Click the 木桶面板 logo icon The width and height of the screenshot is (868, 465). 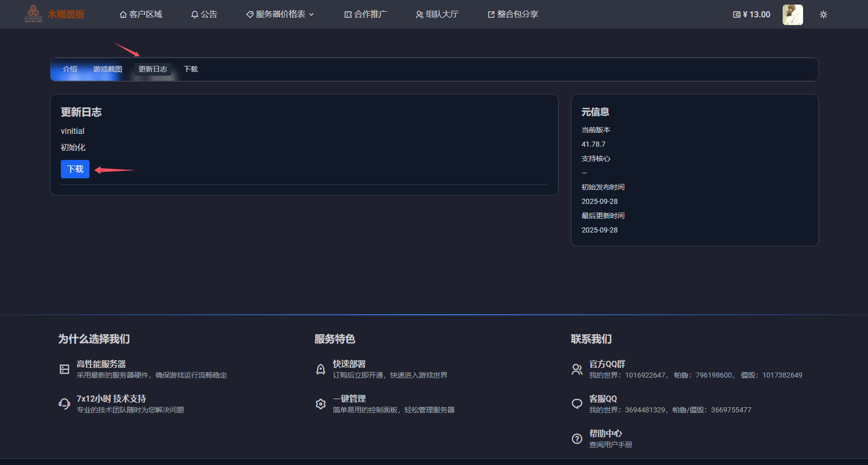(x=33, y=14)
